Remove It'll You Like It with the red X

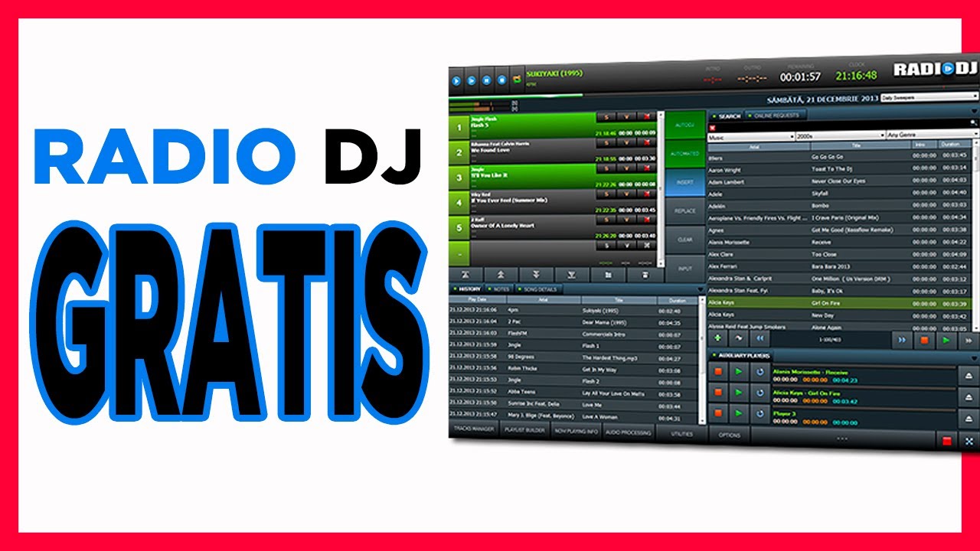(648, 168)
